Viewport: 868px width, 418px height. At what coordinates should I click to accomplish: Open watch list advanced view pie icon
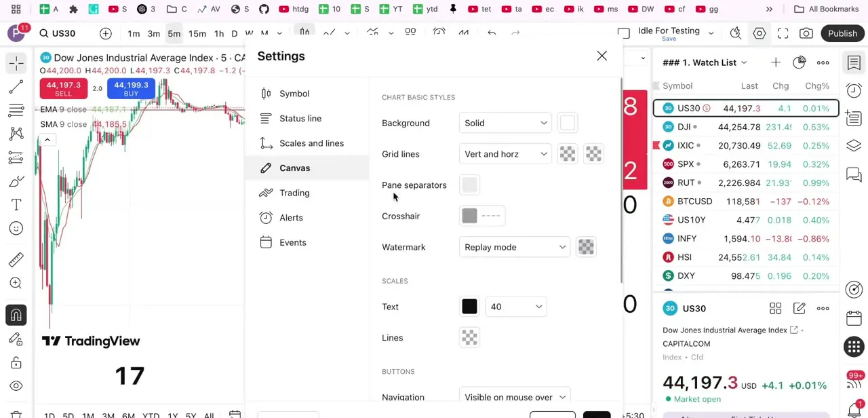coord(800,62)
